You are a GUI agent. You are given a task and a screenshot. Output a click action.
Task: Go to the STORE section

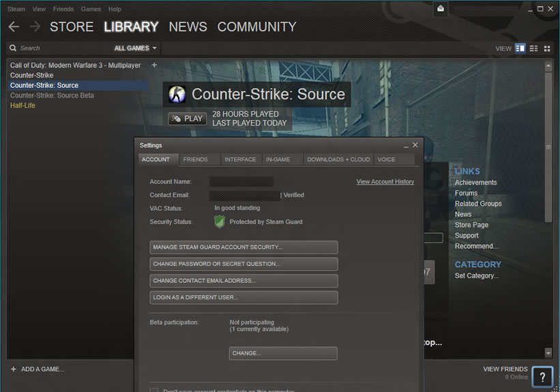pyautogui.click(x=72, y=27)
